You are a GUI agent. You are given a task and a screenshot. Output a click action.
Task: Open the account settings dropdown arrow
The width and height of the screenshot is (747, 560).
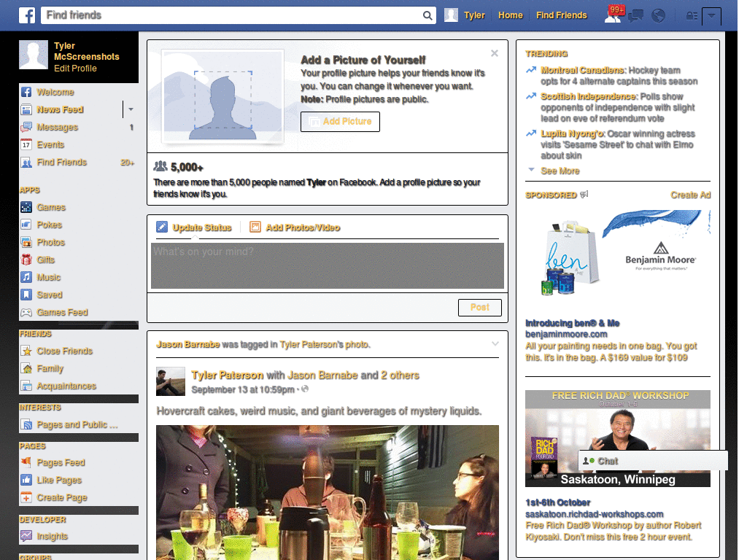(713, 15)
